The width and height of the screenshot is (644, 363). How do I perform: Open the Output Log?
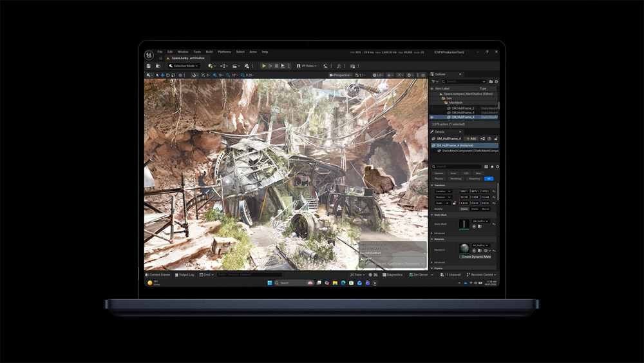tap(184, 275)
